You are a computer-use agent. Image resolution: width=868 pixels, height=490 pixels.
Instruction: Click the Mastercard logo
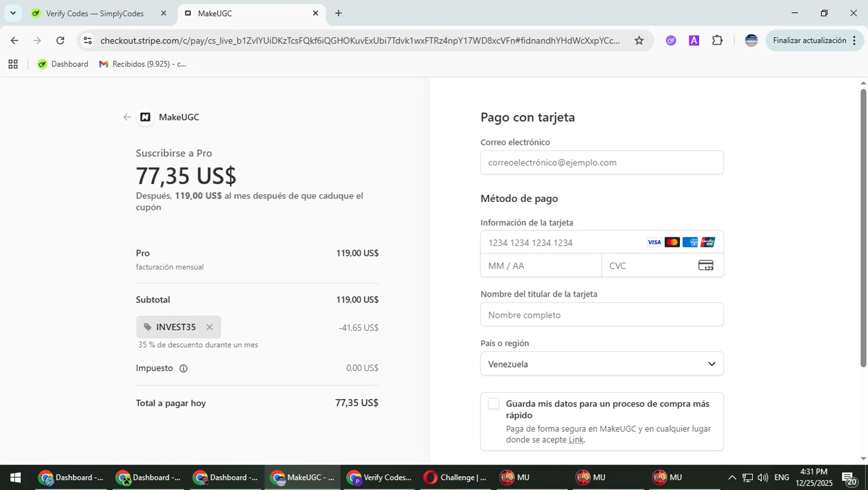pos(672,242)
